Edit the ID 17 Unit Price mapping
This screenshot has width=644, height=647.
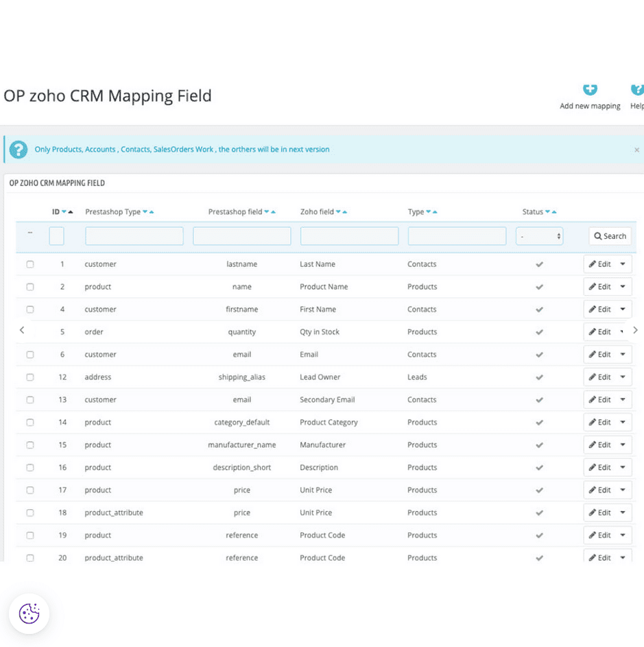pos(600,490)
